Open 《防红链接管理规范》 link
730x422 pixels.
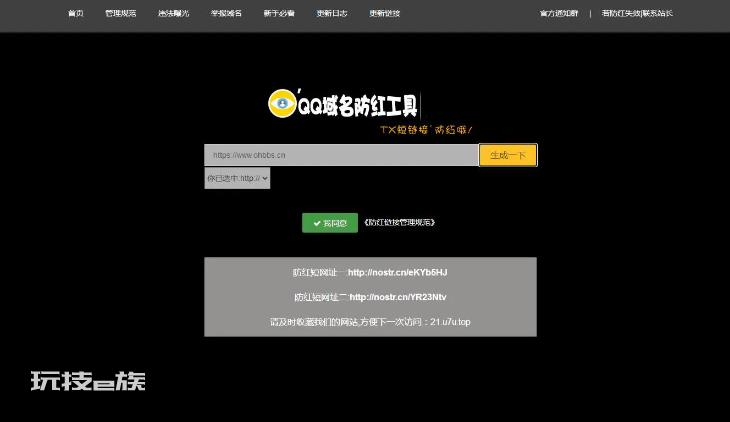399,223
